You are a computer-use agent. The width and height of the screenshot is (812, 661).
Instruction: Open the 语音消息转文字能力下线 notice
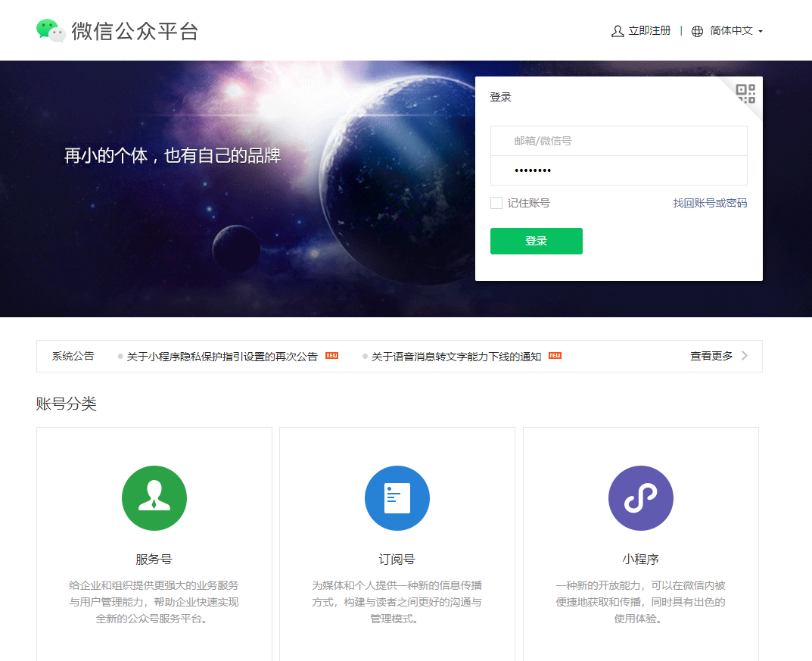point(456,357)
